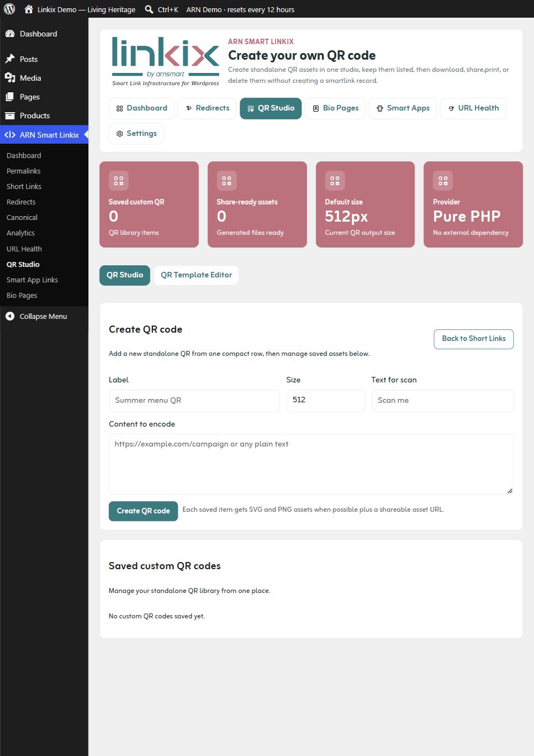The height and width of the screenshot is (756, 534).
Task: Click the Linkix logo image
Action: 166,62
